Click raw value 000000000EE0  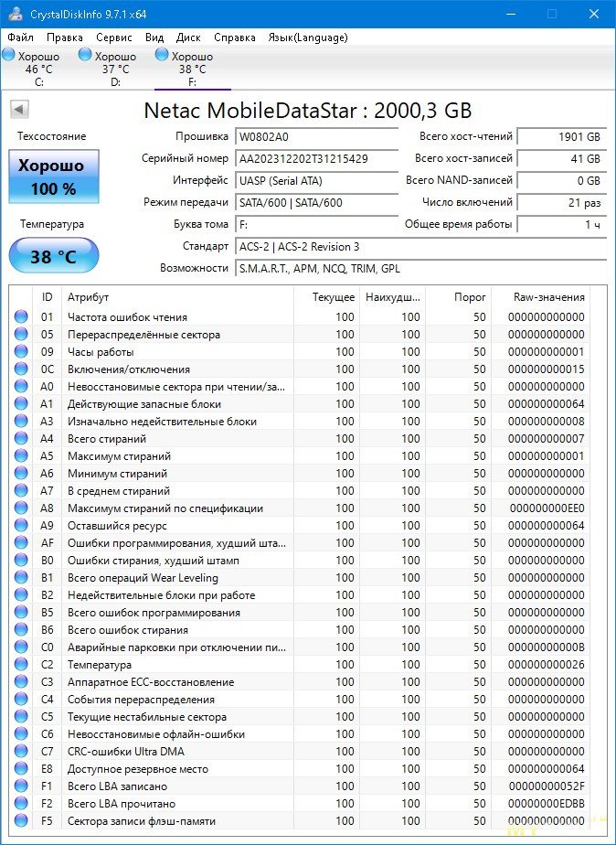pyautogui.click(x=547, y=508)
